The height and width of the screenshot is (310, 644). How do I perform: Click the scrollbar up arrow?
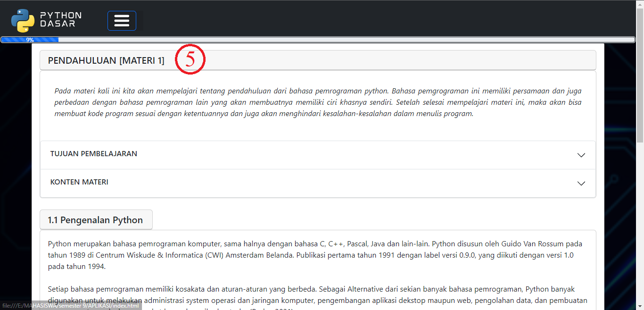[x=640, y=4]
